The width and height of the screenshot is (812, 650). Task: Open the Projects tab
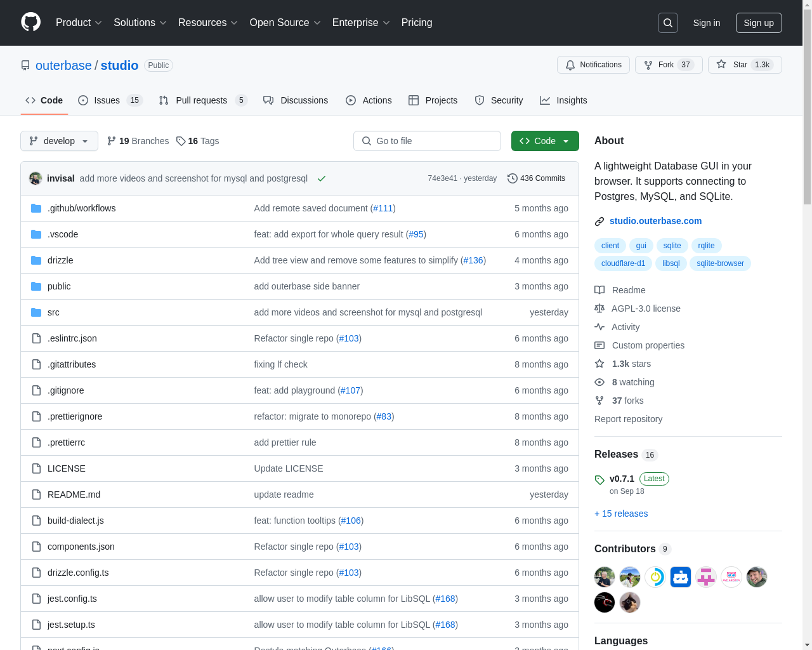[433, 100]
